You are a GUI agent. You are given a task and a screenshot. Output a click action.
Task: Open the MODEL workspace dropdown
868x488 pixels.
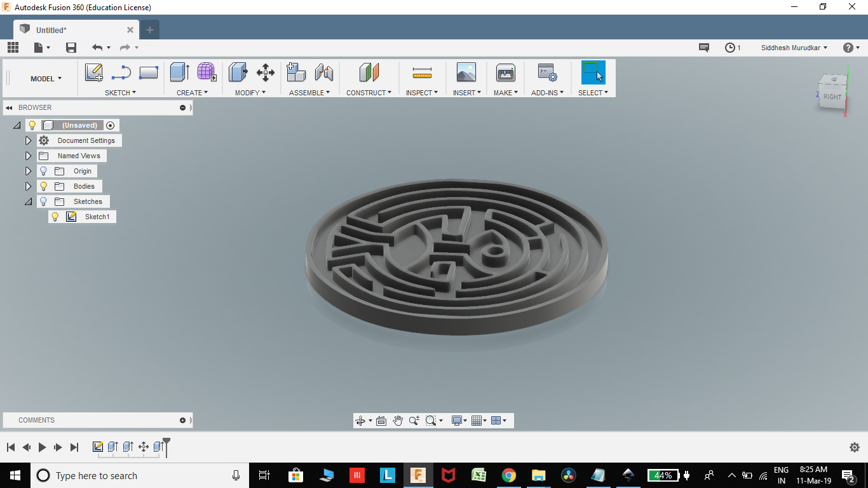point(46,79)
